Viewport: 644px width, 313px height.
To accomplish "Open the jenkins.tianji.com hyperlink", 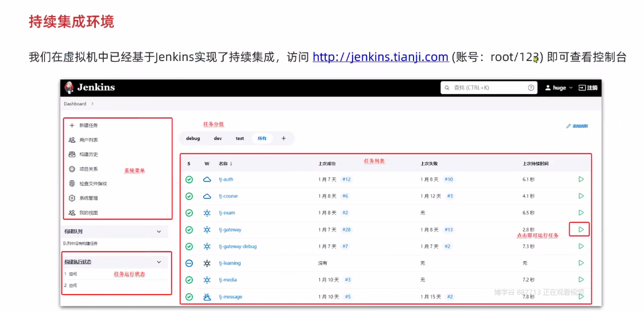I will (x=380, y=57).
